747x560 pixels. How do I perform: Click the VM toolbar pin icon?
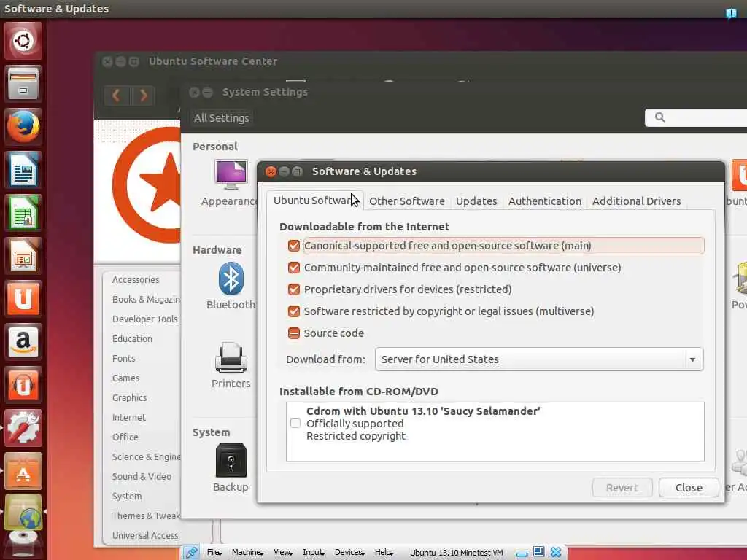tap(192, 553)
